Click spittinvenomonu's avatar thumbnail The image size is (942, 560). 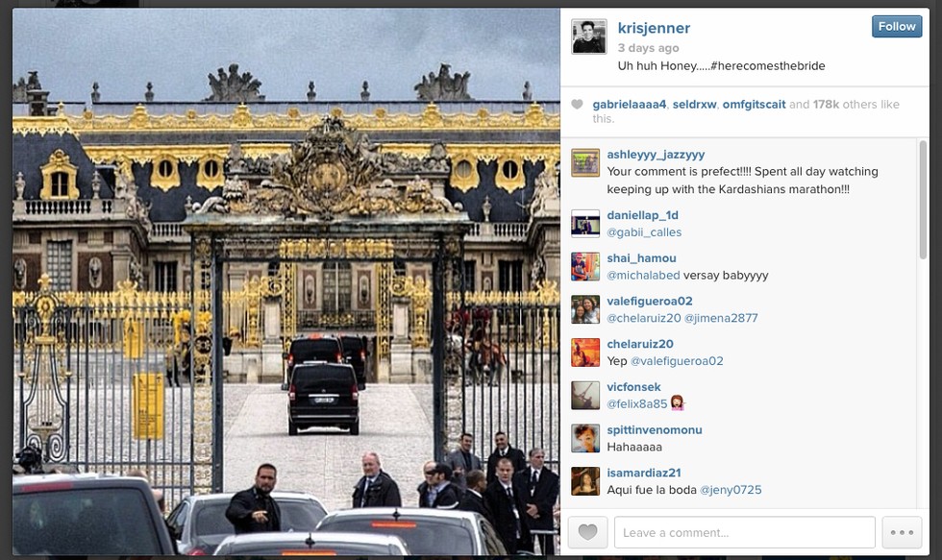[585, 438]
